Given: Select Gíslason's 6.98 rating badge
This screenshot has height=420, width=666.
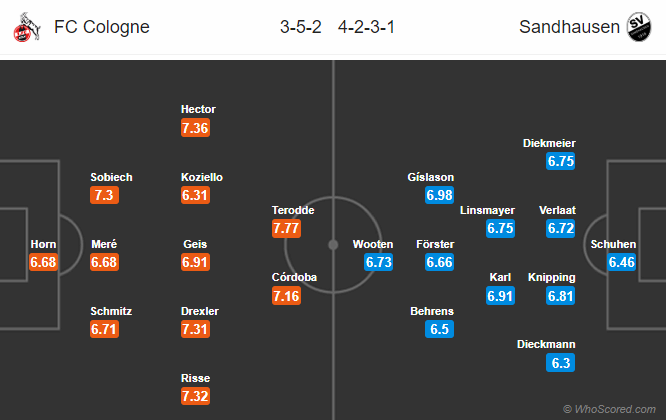Looking at the screenshot, I should [440, 196].
